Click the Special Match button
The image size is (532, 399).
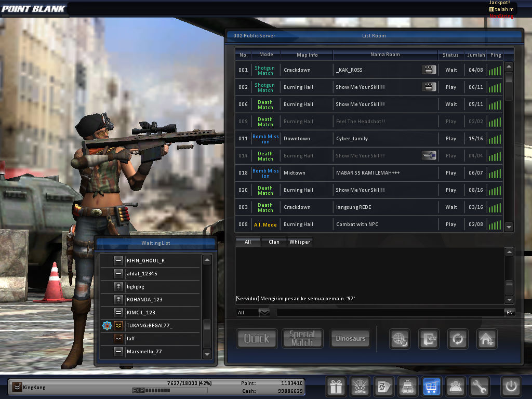point(302,338)
